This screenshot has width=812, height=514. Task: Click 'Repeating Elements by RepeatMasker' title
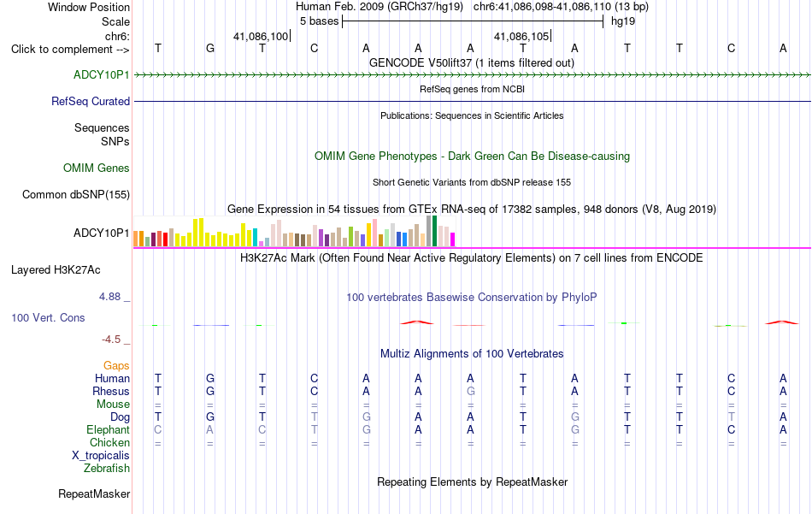[x=472, y=482]
